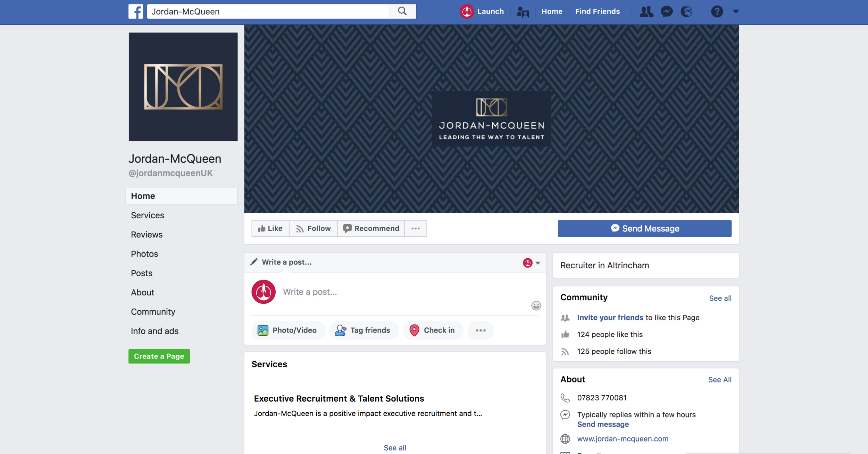Go to Home in top navigation
The image size is (868, 454).
[552, 11]
